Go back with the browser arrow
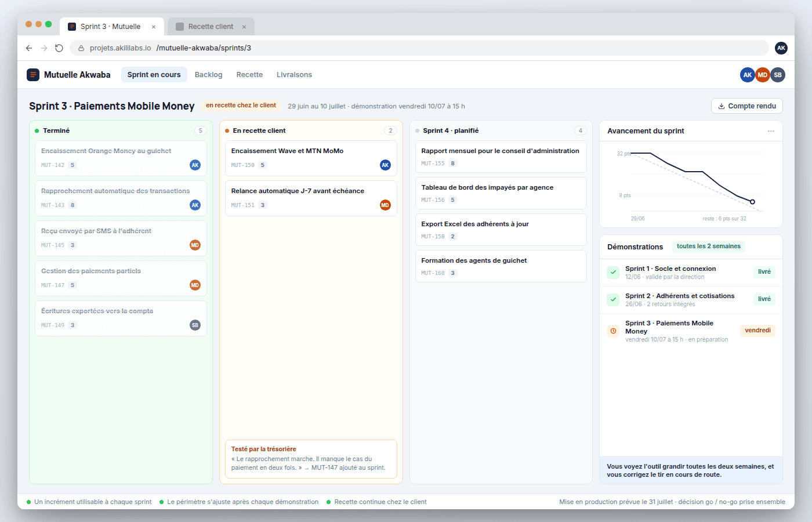 click(29, 48)
